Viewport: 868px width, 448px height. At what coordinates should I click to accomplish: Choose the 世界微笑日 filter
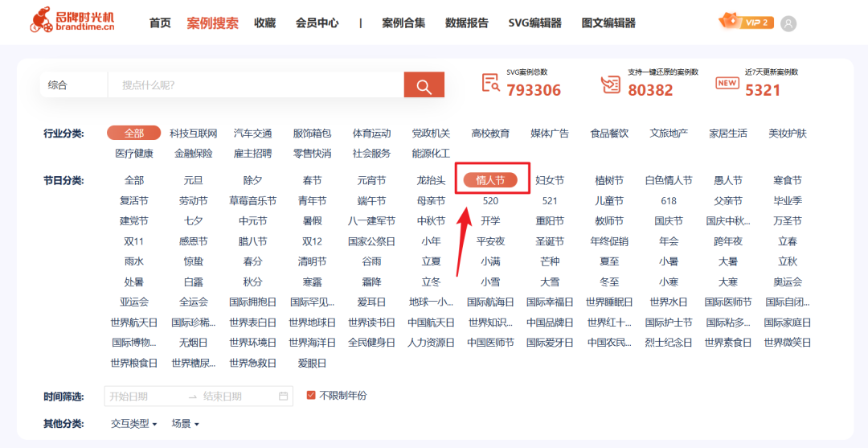pyautogui.click(x=787, y=343)
